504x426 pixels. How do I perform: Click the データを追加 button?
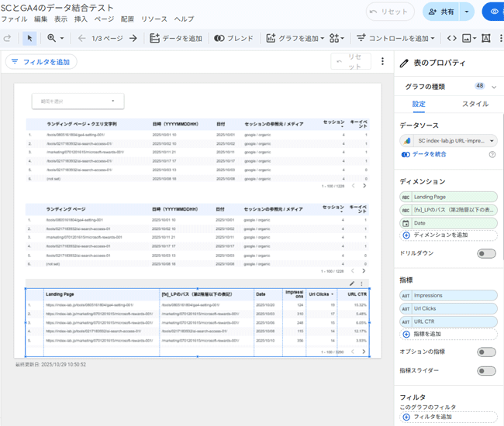coord(177,38)
